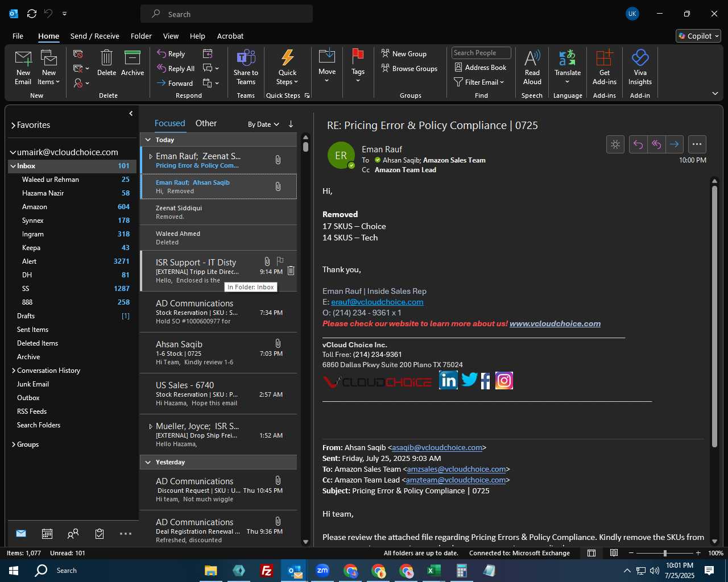Open Quick Steps lightning icon

click(287, 57)
